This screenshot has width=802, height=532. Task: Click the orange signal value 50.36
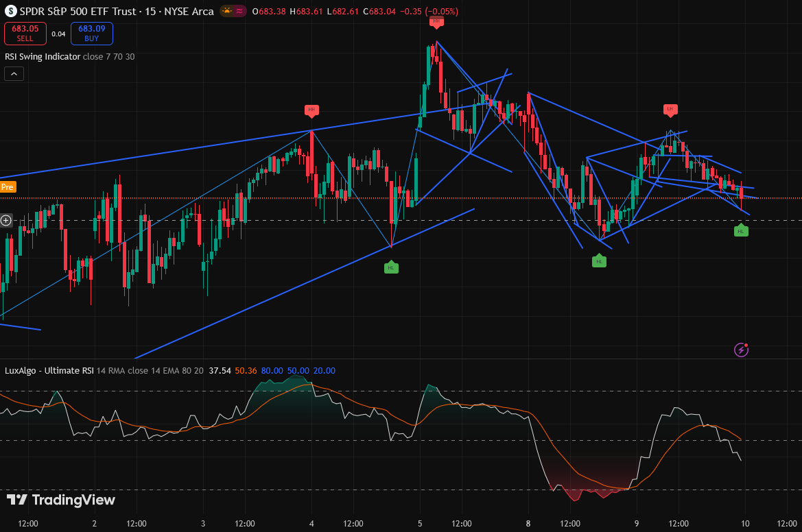point(246,370)
